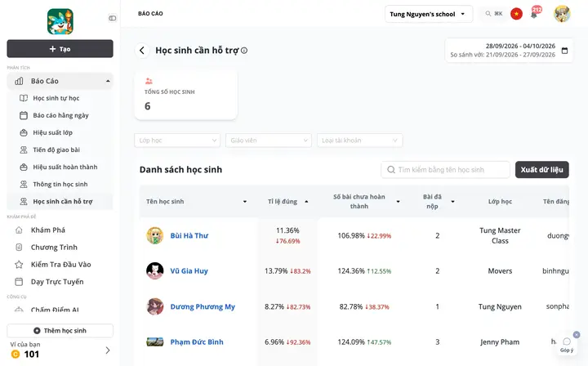The width and height of the screenshot is (588, 366).
Task: Open the notifications bell icon
Action: [x=534, y=14]
